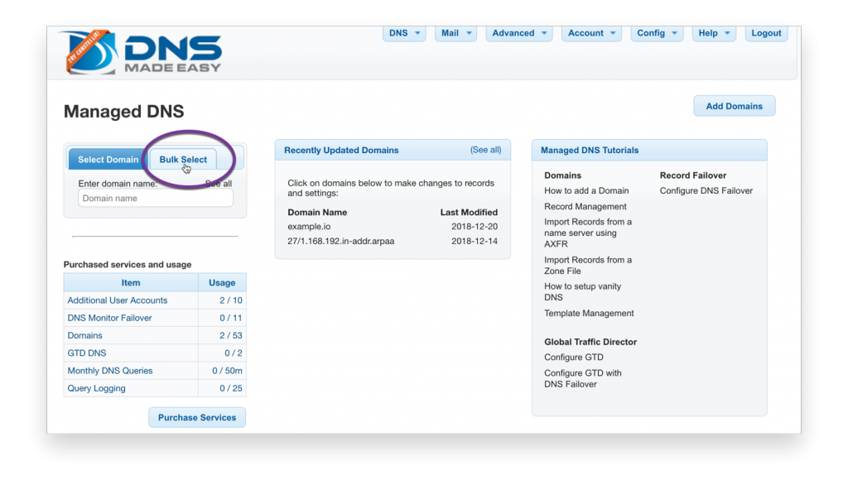Open Configure GTD with DNS Failover tutorial
848x504 pixels.
point(582,378)
